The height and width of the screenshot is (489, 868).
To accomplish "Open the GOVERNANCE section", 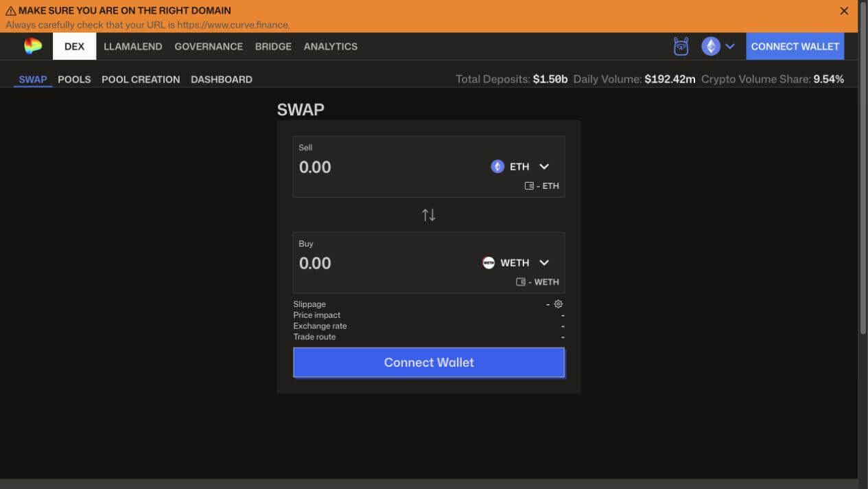I will [x=209, y=47].
